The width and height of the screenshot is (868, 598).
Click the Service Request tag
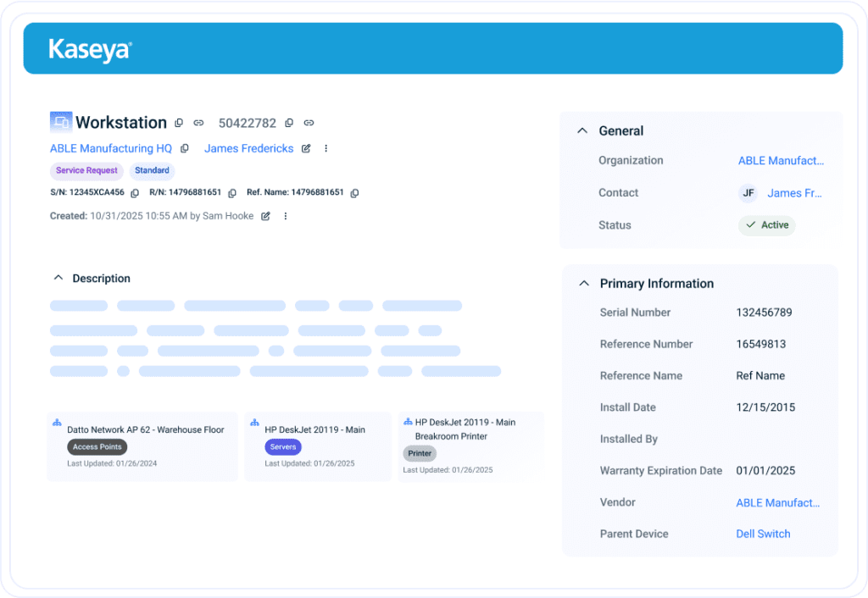point(86,171)
